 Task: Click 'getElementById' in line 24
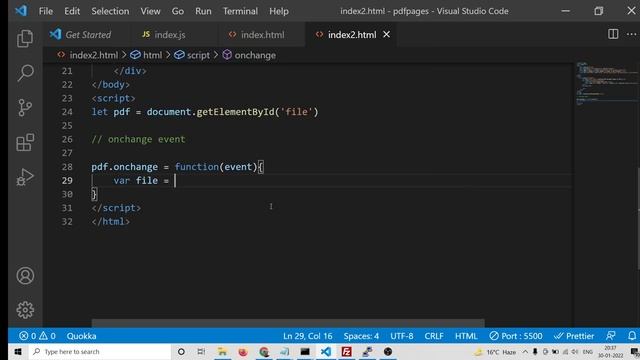[x=236, y=112]
